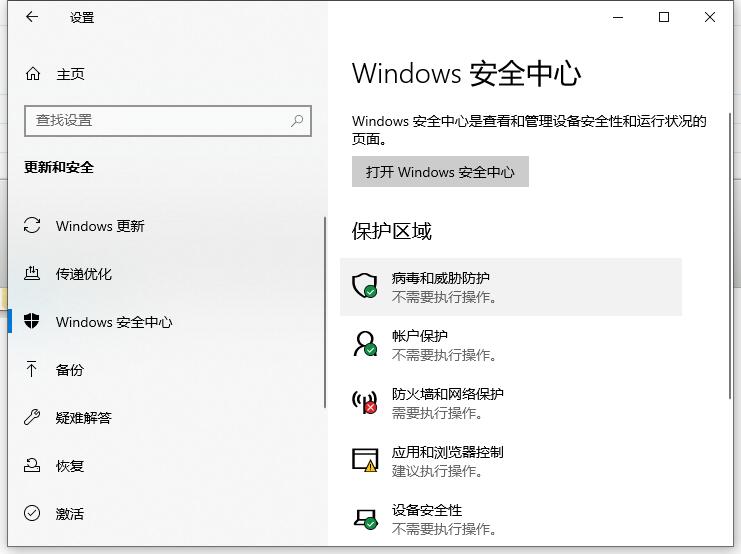Click the 激活 checkmark circle icon
Image resolution: width=741 pixels, height=554 pixels.
click(32, 513)
